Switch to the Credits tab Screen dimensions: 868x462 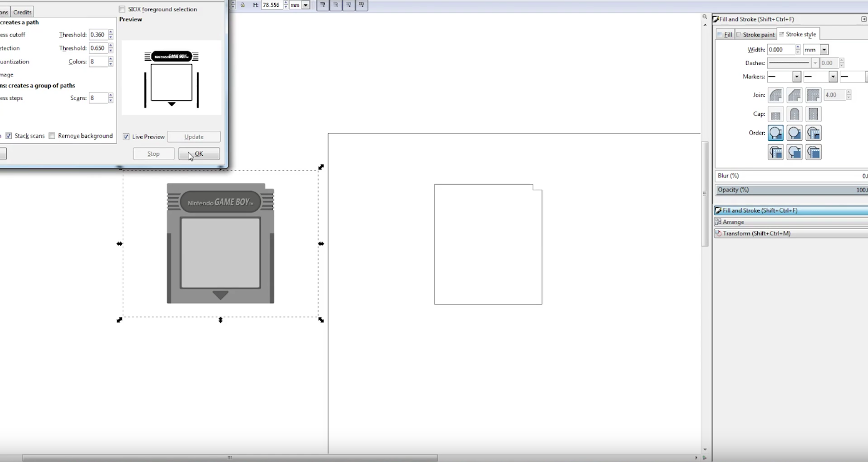point(22,11)
